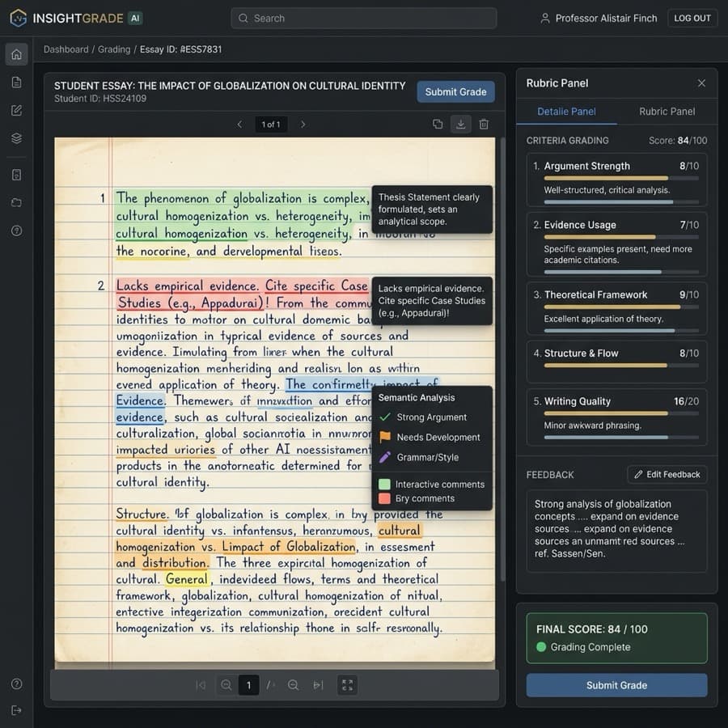Open the layers stack icon in sidebar

16,138
